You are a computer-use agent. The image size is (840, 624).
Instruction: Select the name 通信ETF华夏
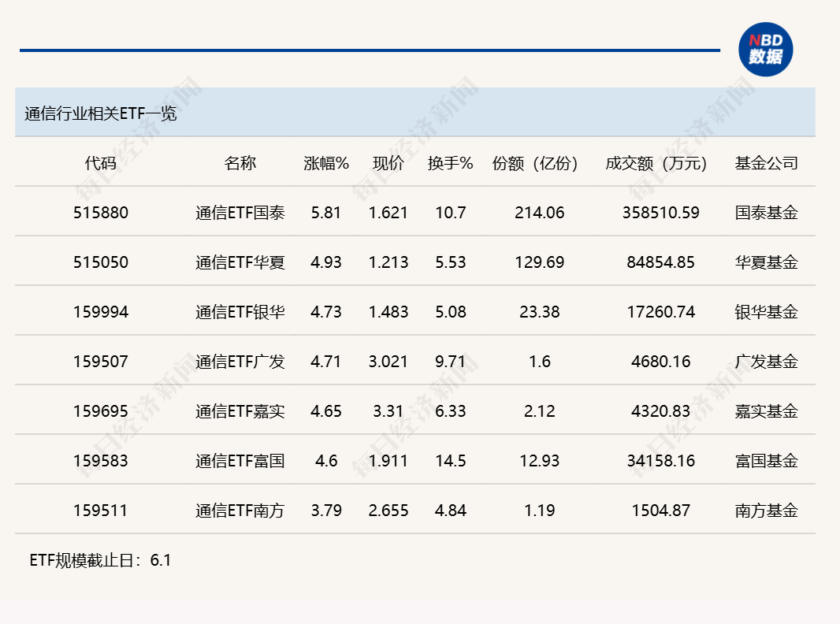[240, 262]
